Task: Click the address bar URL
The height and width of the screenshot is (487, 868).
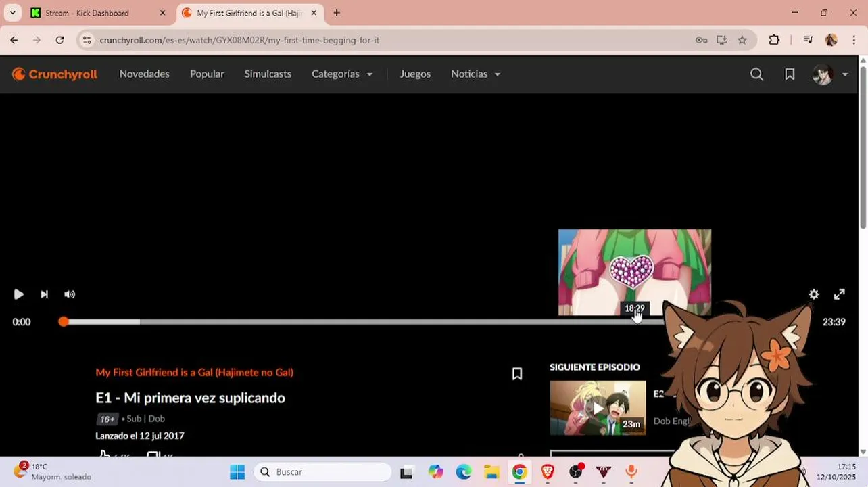Action: (239, 41)
